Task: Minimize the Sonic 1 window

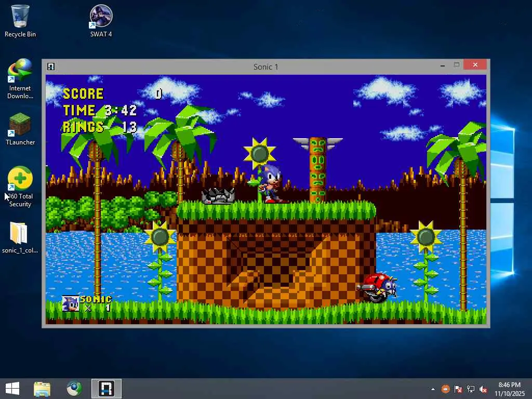Action: click(443, 65)
